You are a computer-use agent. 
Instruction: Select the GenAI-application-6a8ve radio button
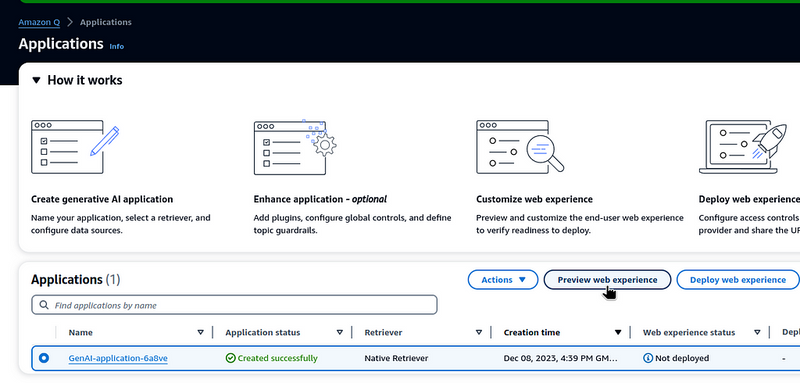click(x=44, y=358)
